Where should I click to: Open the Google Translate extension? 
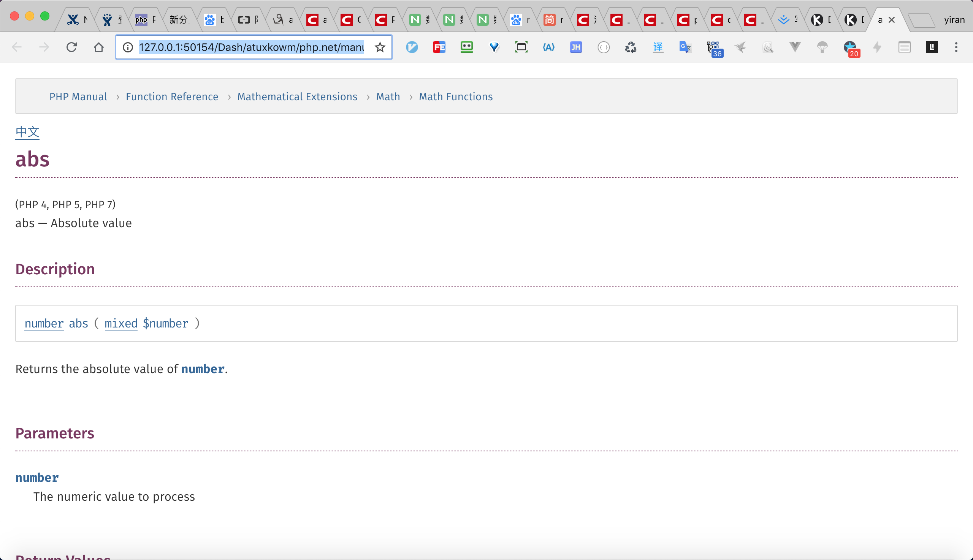(685, 47)
